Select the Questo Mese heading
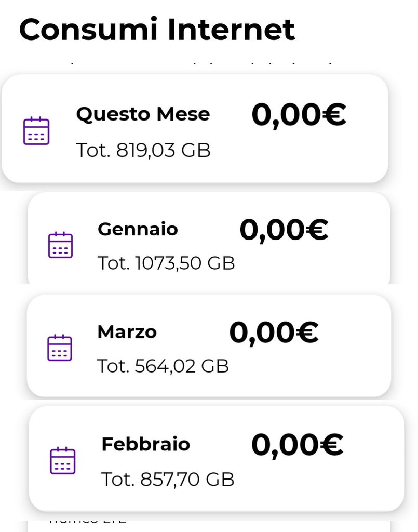The height and width of the screenshot is (532, 418). point(143,114)
